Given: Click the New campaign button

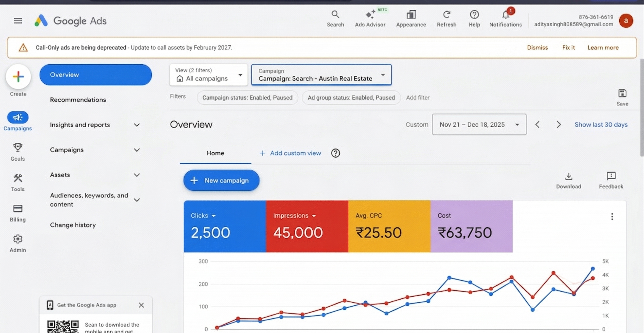Looking at the screenshot, I should (x=221, y=180).
